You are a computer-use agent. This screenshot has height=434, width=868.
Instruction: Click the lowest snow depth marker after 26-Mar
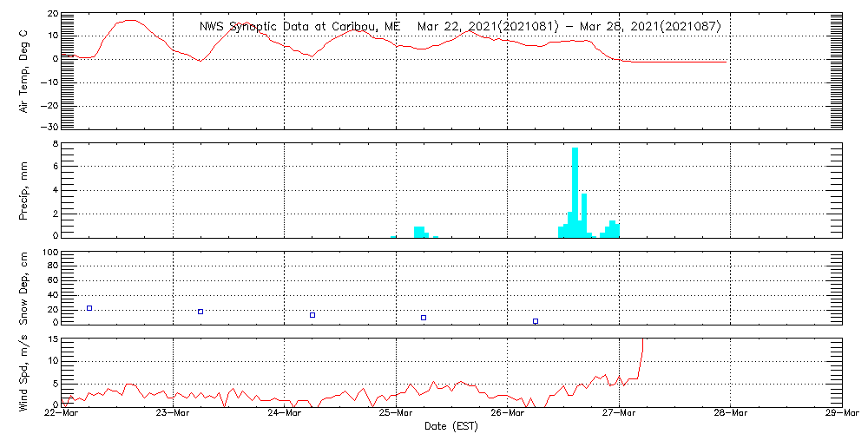click(536, 321)
